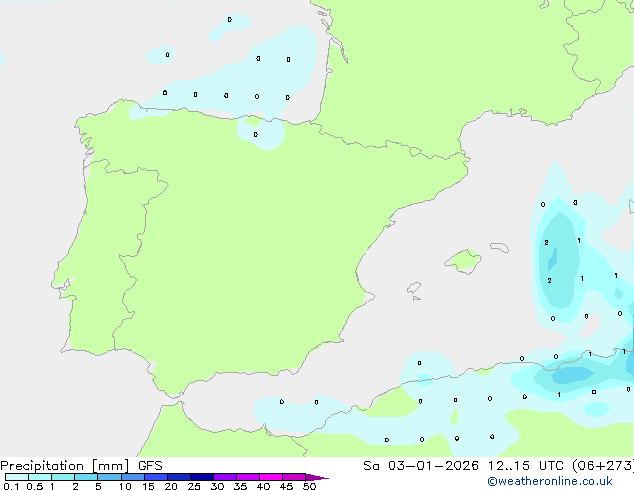634x490 pixels.
Task: Select the 45–50 mm legend color box
Action: (x=294, y=477)
